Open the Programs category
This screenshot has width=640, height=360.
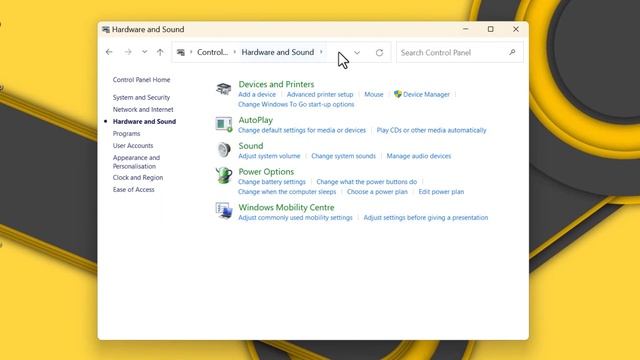tap(126, 133)
